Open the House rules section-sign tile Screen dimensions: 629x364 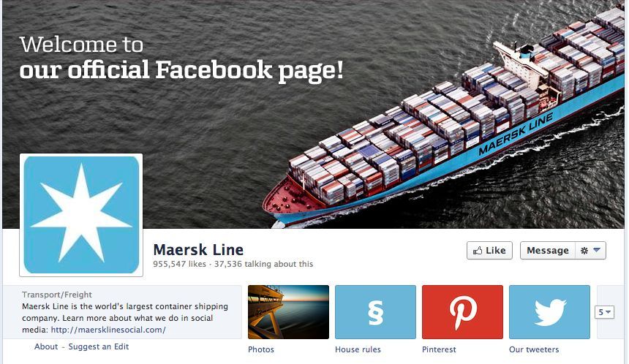point(375,312)
